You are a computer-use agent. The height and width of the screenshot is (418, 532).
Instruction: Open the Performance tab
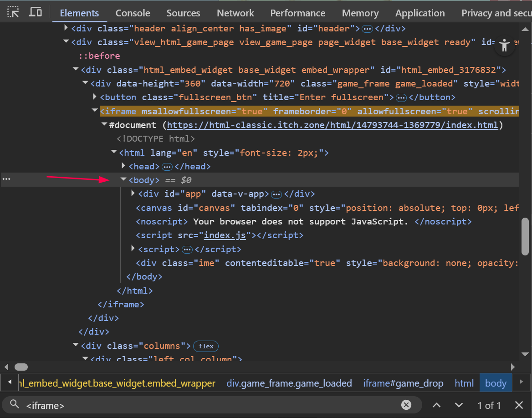click(x=297, y=13)
